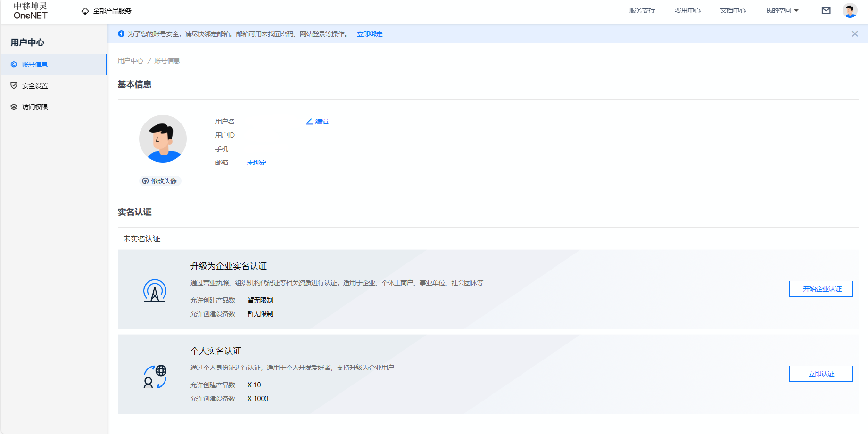The image size is (868, 434).
Task: Open 安全设置 via its shield icon
Action: 13,85
